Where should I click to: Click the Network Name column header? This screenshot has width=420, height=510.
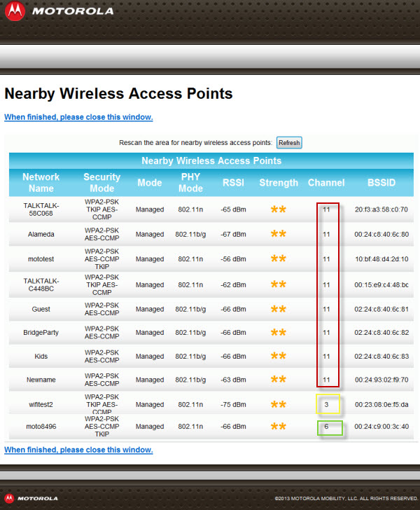(41, 183)
